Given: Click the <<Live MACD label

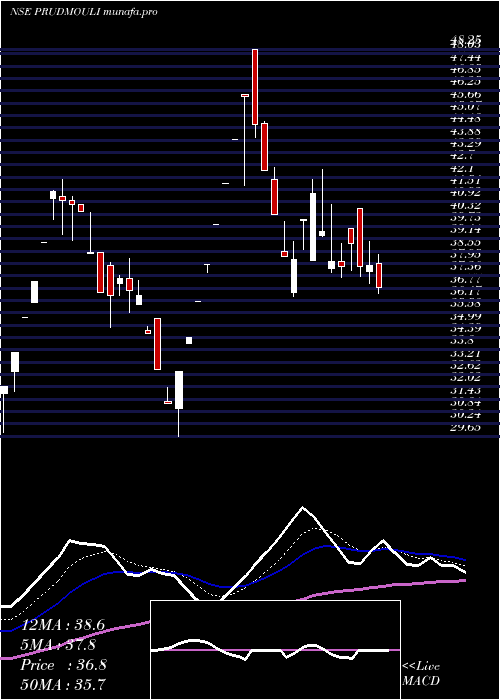Looking at the screenshot, I should pos(421,674).
